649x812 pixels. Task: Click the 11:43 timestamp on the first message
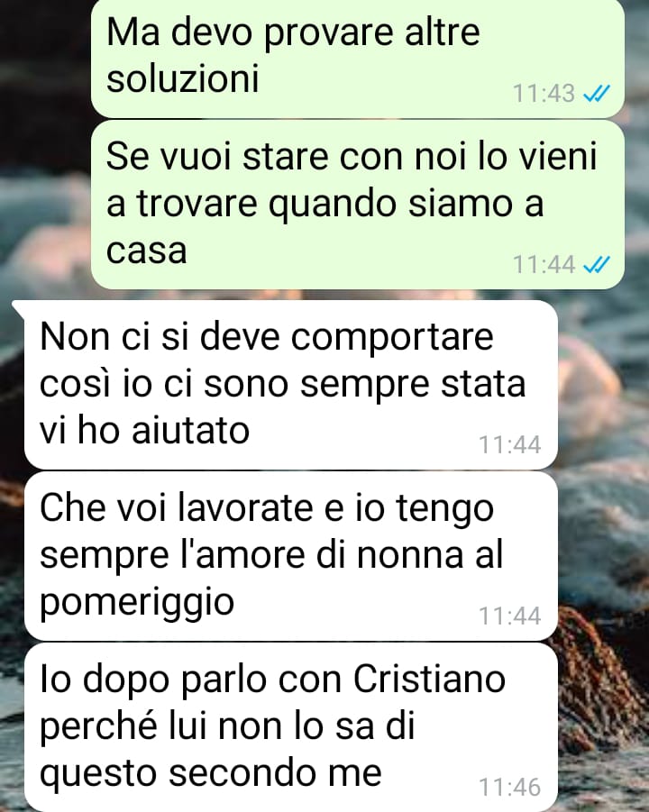coord(544,94)
